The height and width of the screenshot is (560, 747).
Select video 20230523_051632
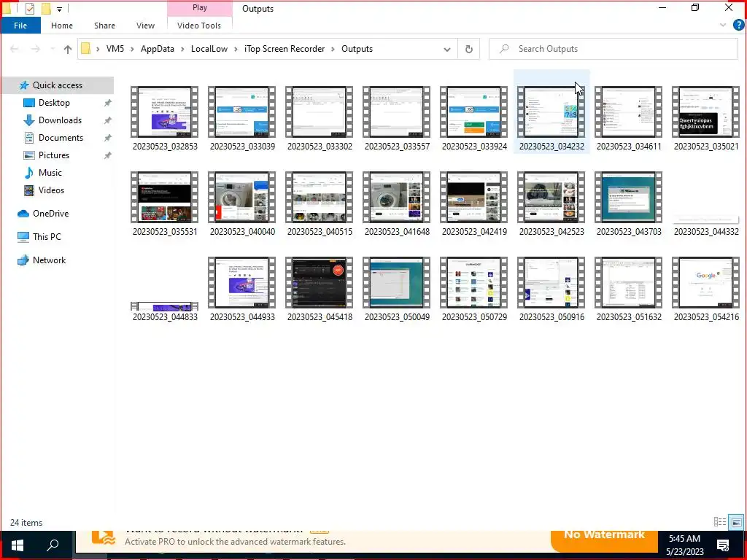[x=628, y=289]
